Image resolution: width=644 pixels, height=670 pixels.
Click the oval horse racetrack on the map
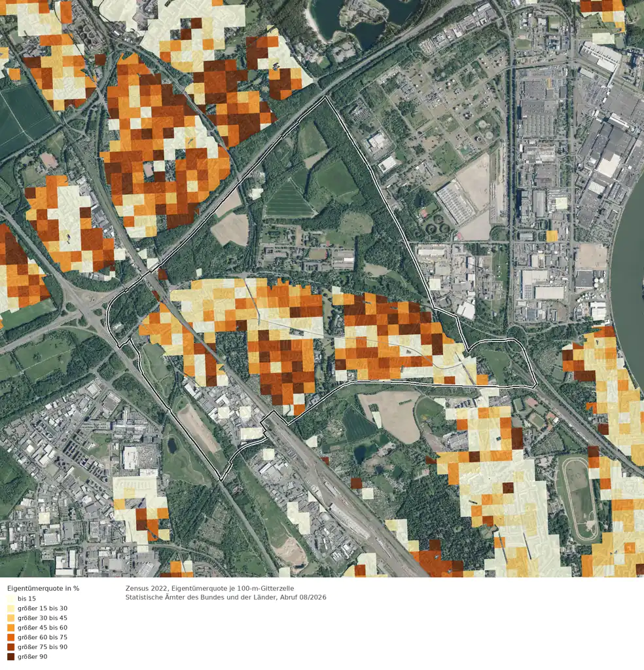pyautogui.click(x=579, y=499)
